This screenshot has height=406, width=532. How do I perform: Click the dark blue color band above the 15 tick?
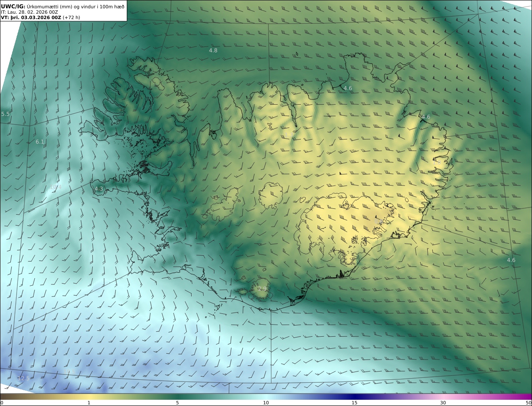355,396
